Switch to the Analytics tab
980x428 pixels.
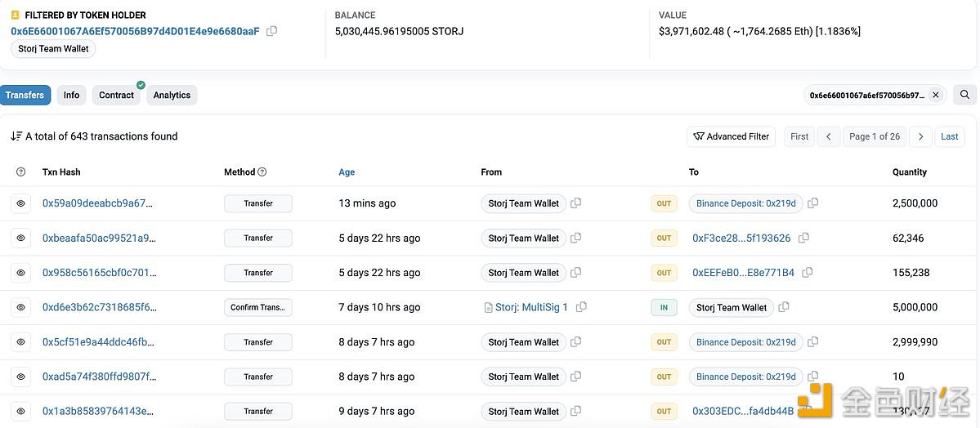[172, 95]
